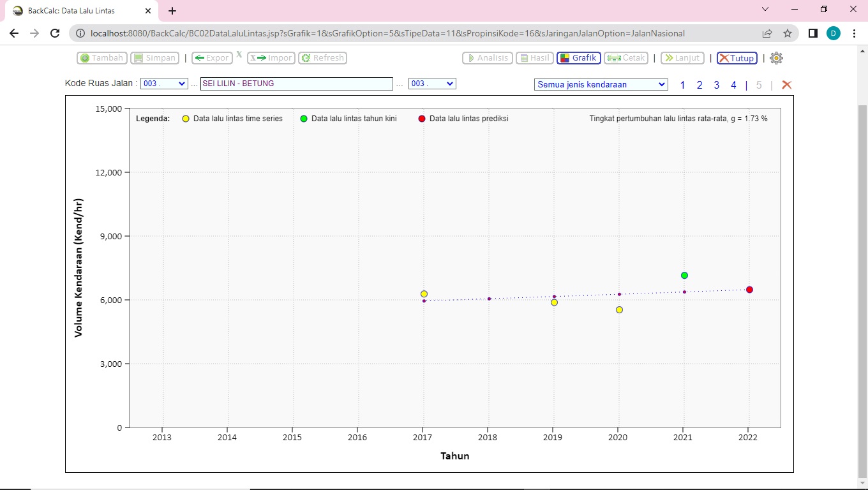Go to graph page 3
This screenshot has width=868, height=490.
coord(717,85)
